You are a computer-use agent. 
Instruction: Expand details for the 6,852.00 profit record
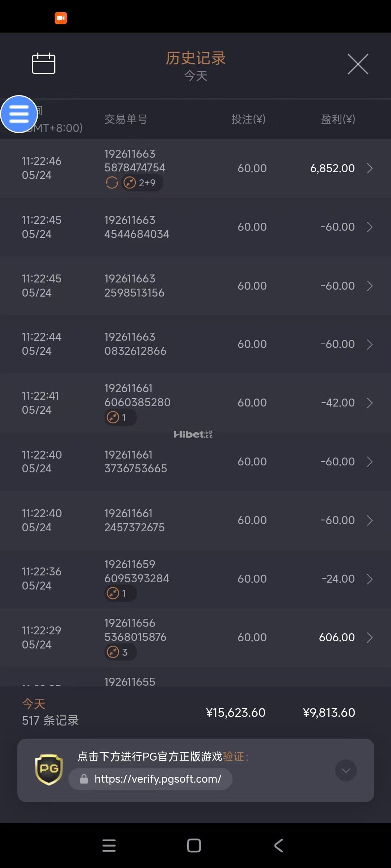click(x=370, y=168)
